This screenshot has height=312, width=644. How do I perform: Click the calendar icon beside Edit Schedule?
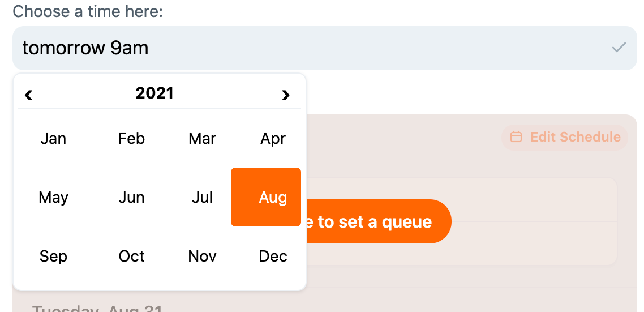(x=516, y=137)
